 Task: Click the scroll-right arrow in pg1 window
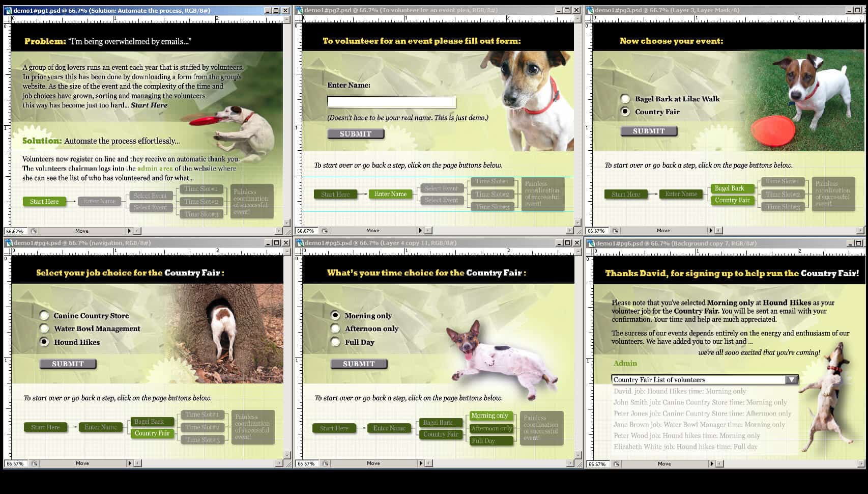click(279, 231)
